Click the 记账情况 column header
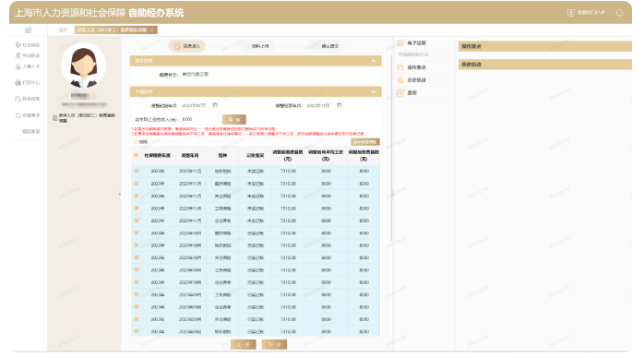 click(x=255, y=156)
